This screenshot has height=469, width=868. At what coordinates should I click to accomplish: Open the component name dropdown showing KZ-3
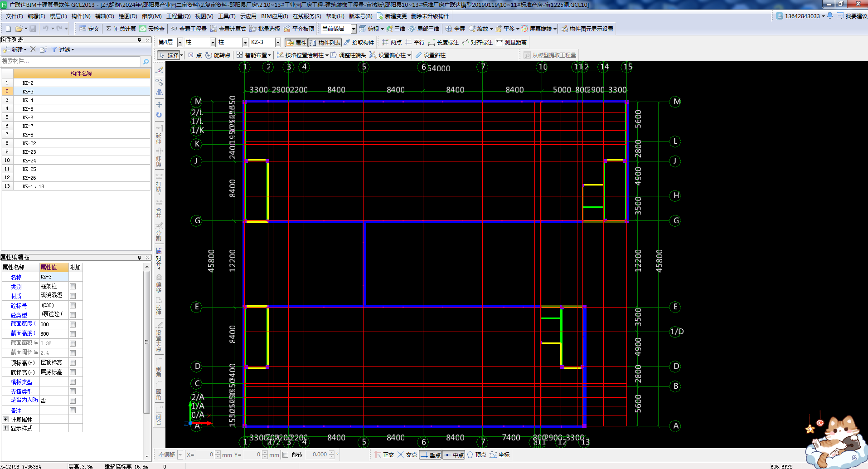tap(278, 42)
